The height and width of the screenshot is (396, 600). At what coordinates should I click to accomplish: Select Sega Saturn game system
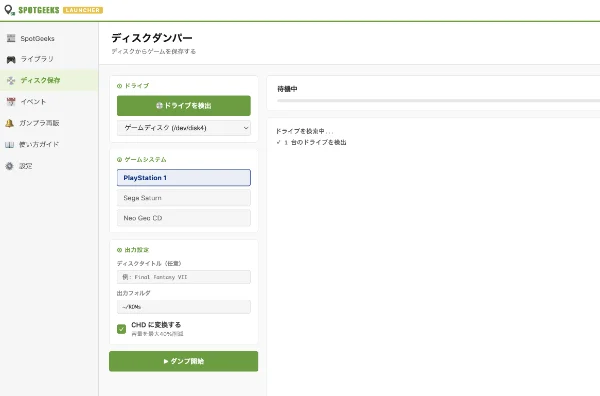coord(184,198)
